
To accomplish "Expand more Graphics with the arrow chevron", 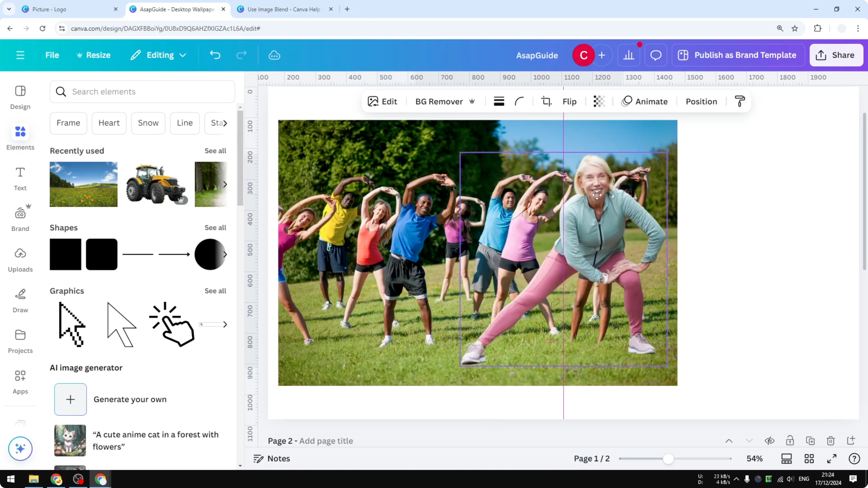I will click(x=225, y=324).
